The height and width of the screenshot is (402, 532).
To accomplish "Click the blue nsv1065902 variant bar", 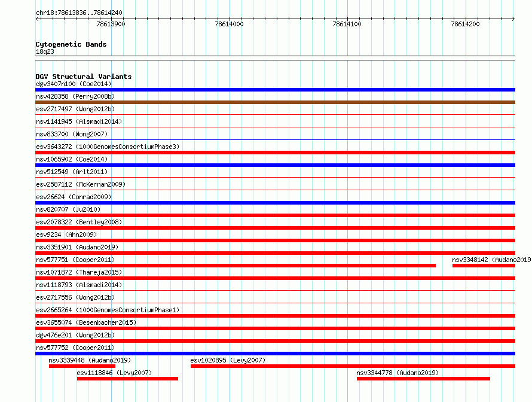I will coord(275,165).
